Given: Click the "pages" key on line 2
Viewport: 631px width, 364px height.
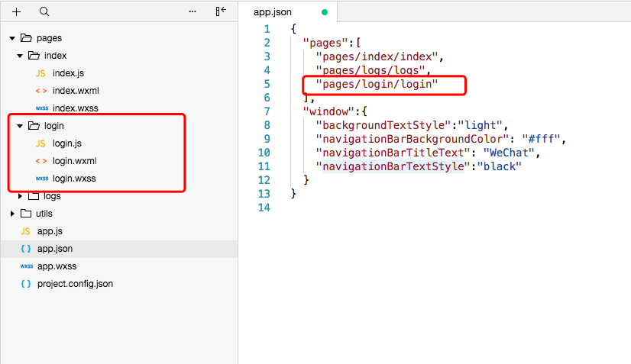Looking at the screenshot, I should tap(325, 43).
